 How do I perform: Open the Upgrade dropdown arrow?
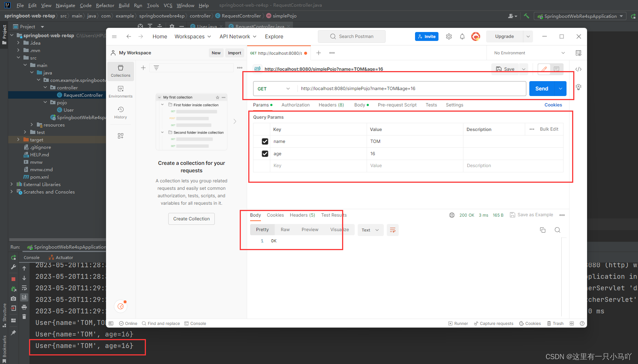pyautogui.click(x=528, y=36)
